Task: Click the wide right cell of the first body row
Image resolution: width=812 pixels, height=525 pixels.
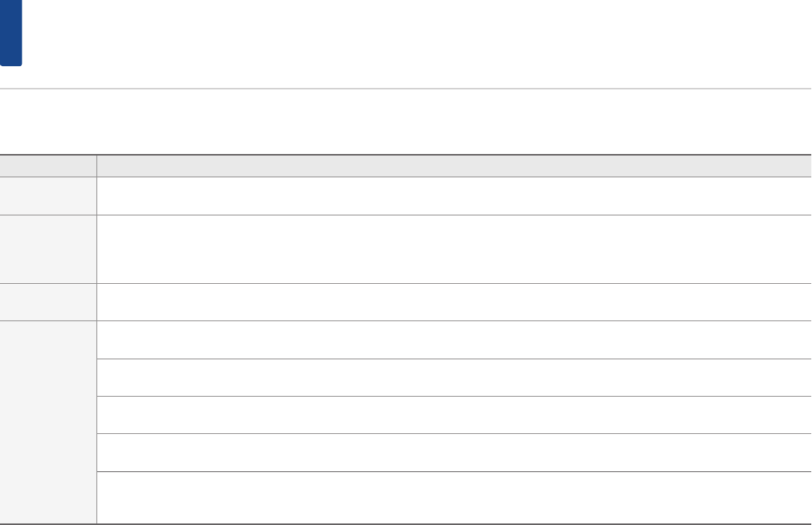Action: 453,196
